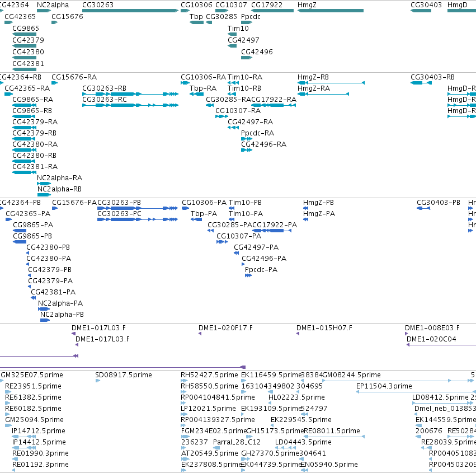Viewport: 476px width, 473px height.
Task: Click the DME1-020C04 label
Action: coord(431,339)
